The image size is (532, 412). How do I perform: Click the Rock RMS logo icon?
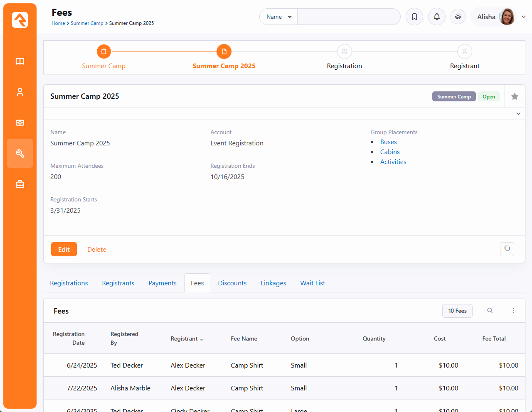pyautogui.click(x=20, y=20)
